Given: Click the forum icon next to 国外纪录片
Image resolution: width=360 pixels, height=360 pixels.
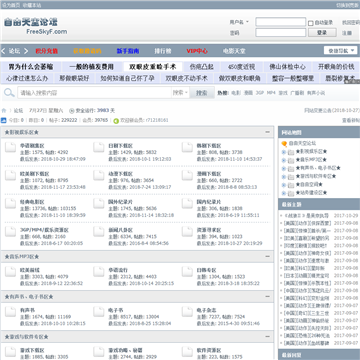Looking at the screenshot, I should [99, 203].
